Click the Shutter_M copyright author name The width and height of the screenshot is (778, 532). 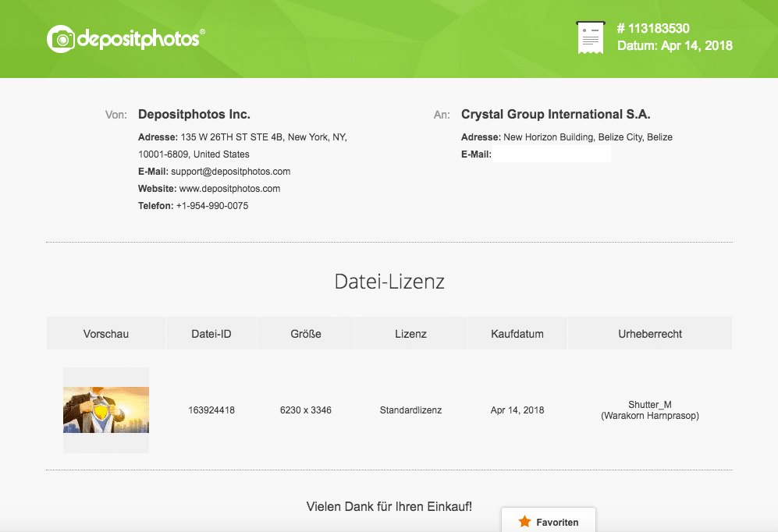click(x=649, y=405)
